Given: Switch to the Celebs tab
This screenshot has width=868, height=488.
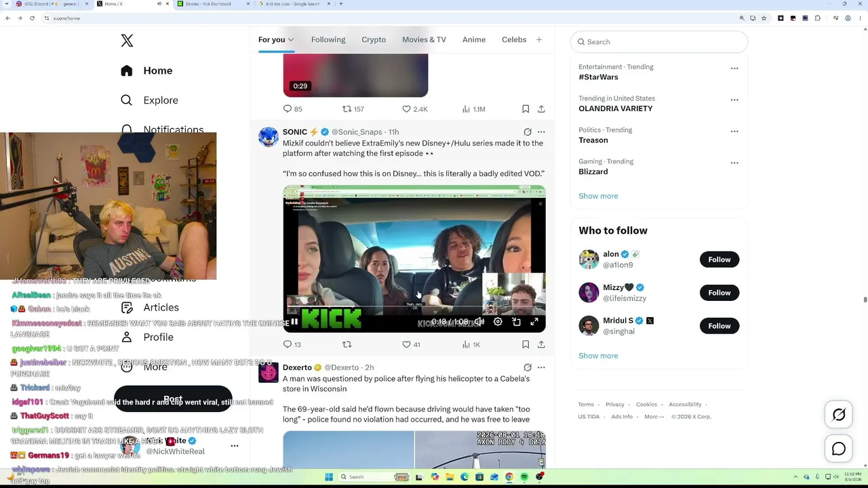Looking at the screenshot, I should 514,39.
